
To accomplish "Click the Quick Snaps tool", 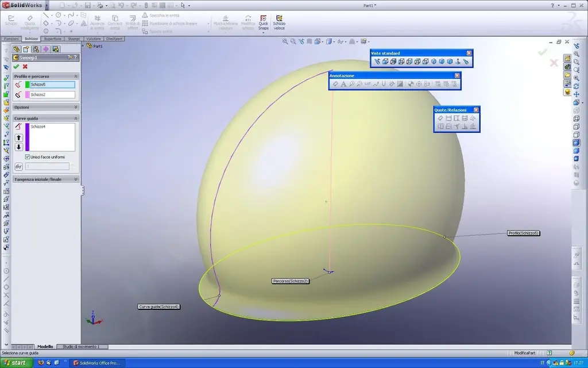I will point(263,23).
